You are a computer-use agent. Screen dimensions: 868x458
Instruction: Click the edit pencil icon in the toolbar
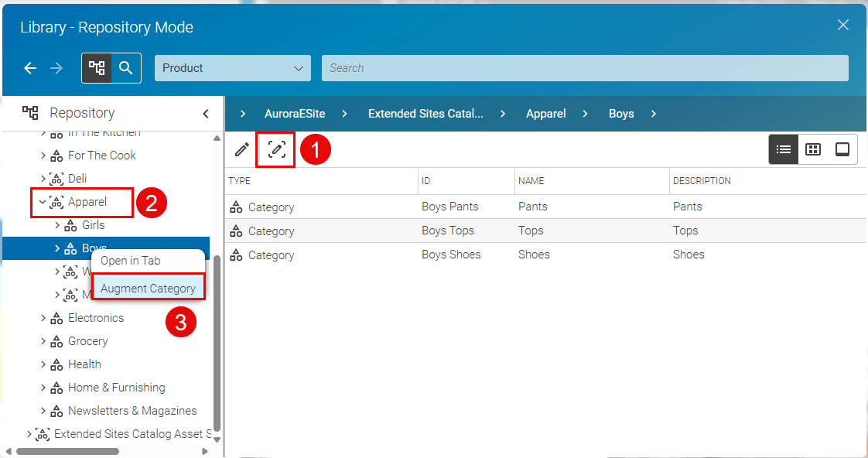(x=241, y=149)
